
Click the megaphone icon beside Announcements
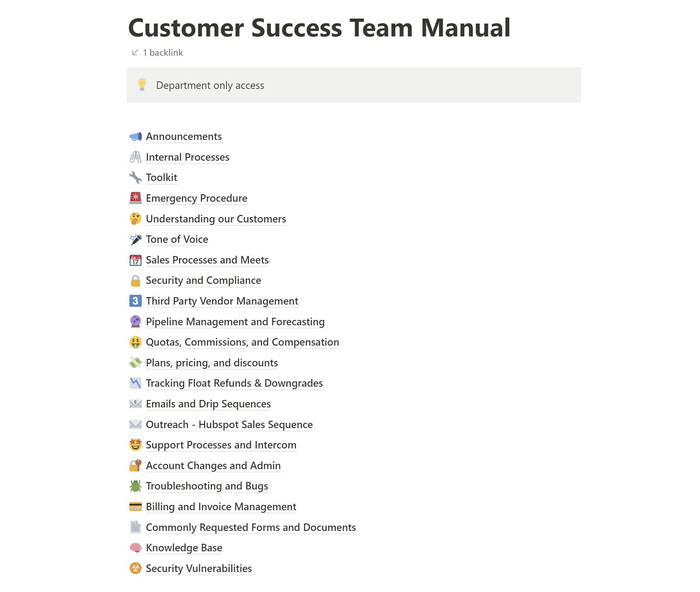click(135, 136)
